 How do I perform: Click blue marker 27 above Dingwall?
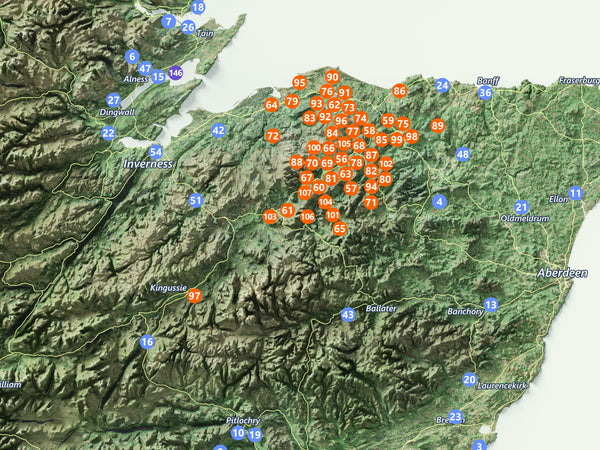[x=114, y=100]
